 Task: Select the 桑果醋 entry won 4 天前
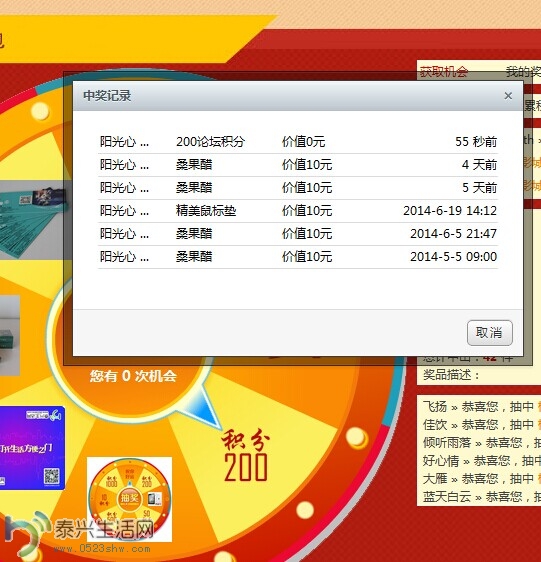pyautogui.click(x=194, y=165)
